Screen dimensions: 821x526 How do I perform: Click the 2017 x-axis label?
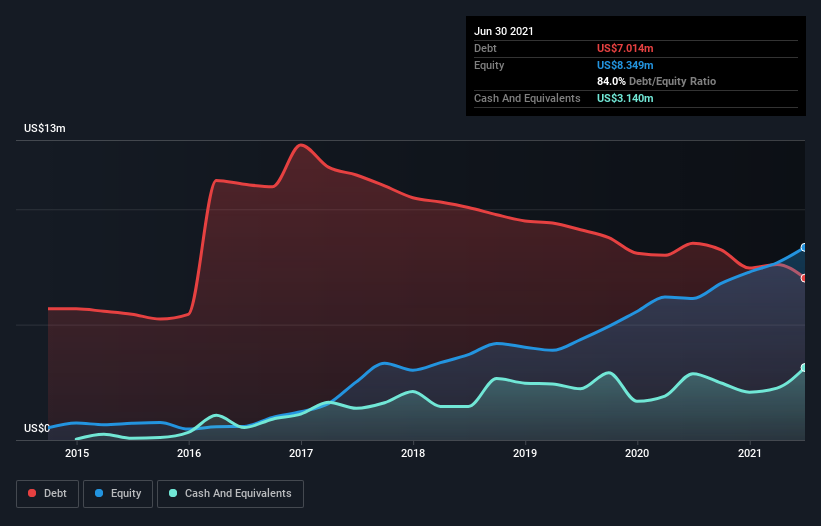click(301, 453)
